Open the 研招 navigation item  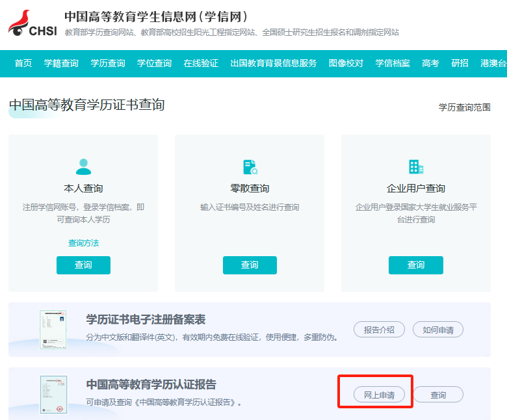point(460,63)
